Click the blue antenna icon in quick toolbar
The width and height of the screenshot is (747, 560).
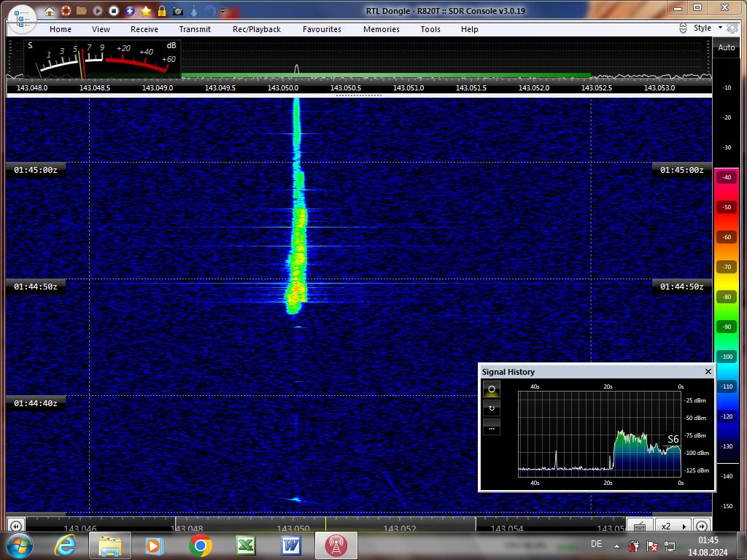[209, 10]
